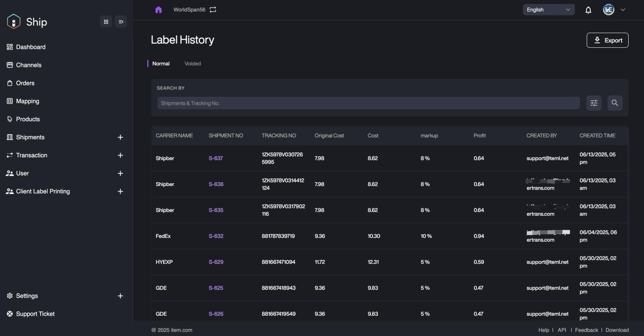Click the Export button

point(607,40)
